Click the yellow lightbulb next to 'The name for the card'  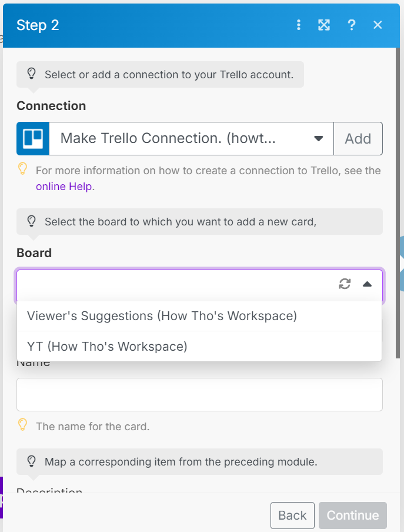(x=22, y=424)
